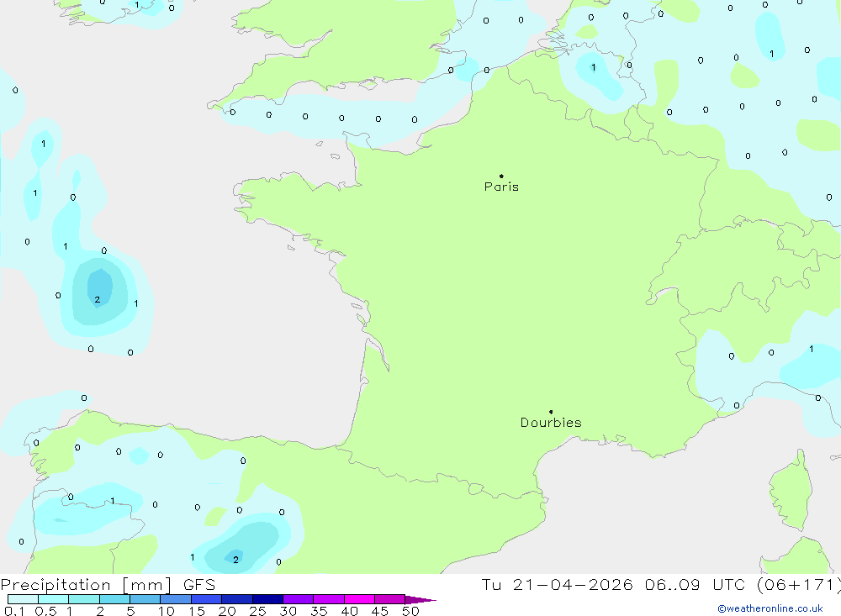Pick the 2–5 mm legend color swatch
Image resolution: width=841 pixels, height=616 pixels.
(114, 599)
